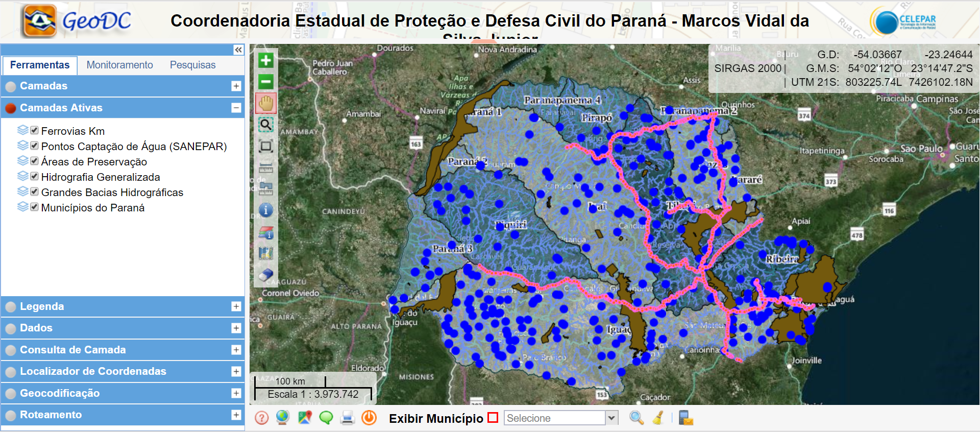
Task: Pick the ruler distance measurement tool
Action: (265, 168)
